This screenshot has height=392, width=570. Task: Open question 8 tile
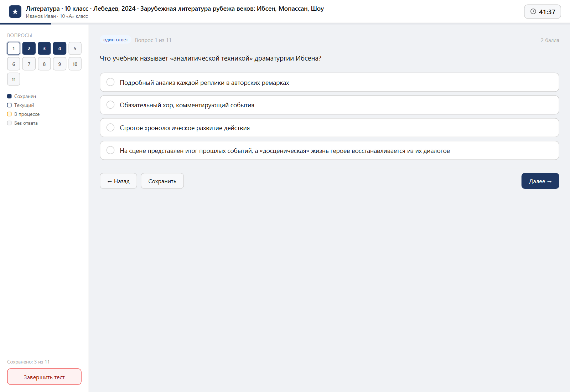click(x=44, y=64)
